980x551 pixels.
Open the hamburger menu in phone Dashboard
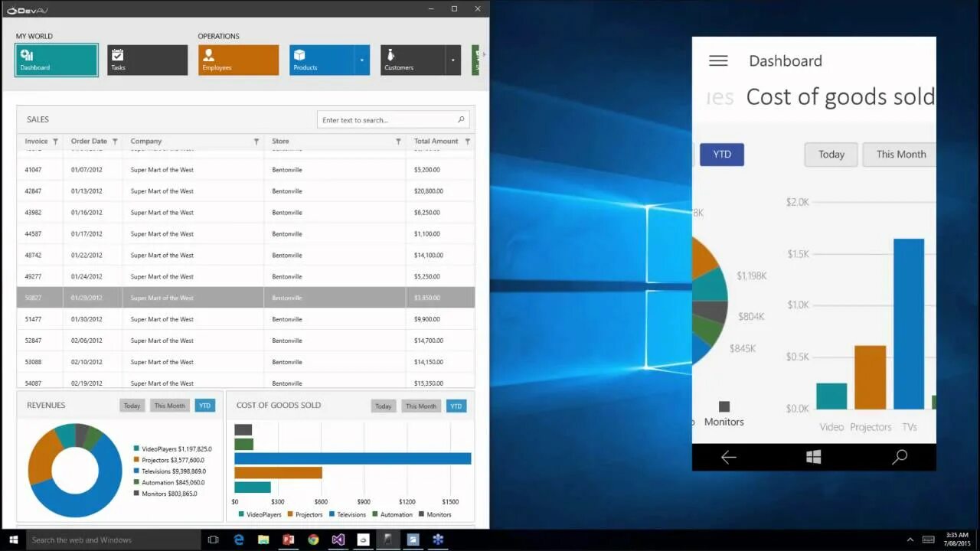coord(718,60)
